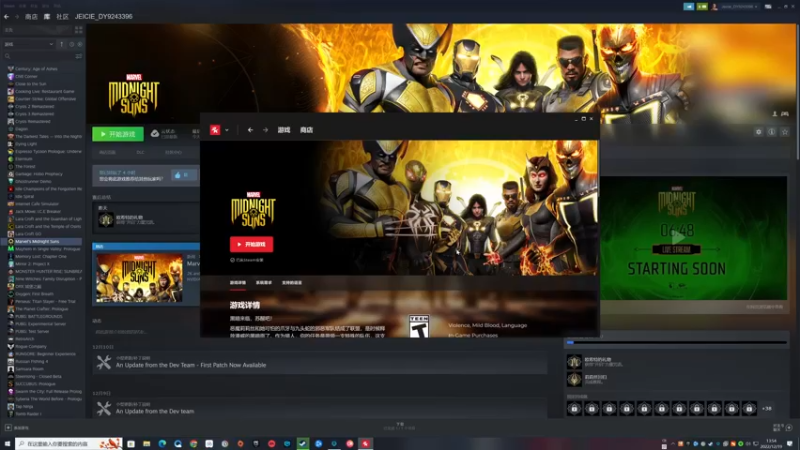Image resolution: width=800 pixels, height=450 pixels.
Task: Open Google Chrome from the taskbar
Action: click(x=193, y=444)
